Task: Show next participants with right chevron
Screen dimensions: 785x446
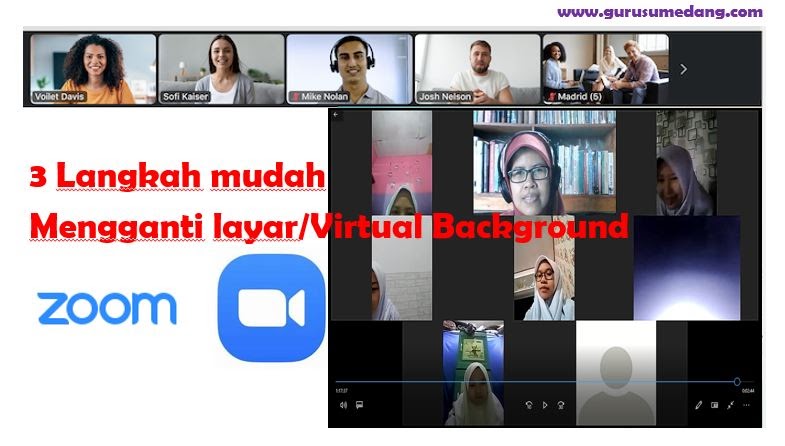Action: [683, 69]
